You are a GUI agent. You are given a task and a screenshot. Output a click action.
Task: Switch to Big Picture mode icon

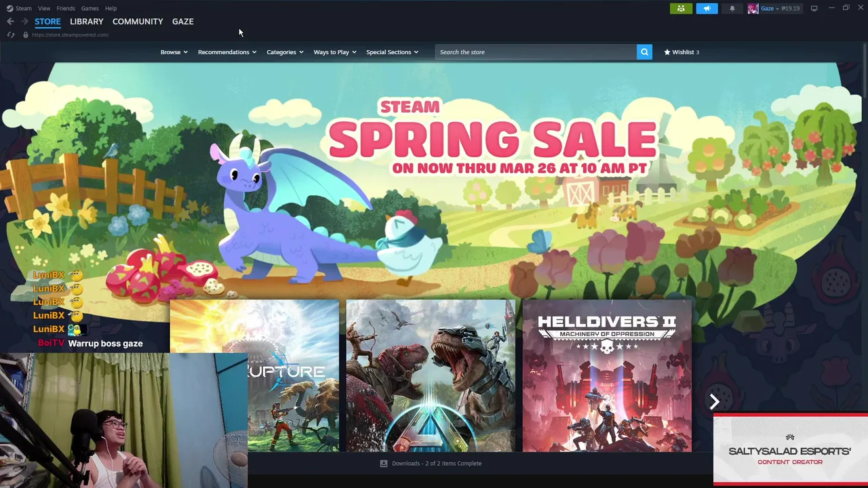814,8
